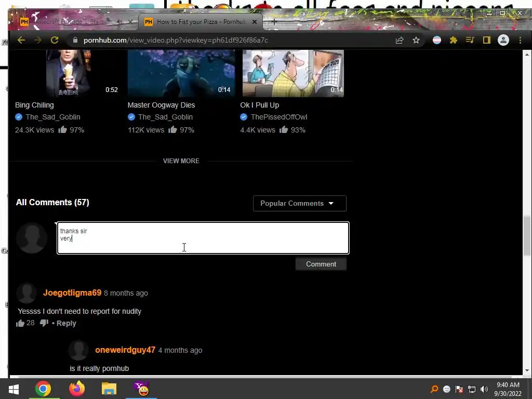Click the padlock site info icon

click(75, 40)
